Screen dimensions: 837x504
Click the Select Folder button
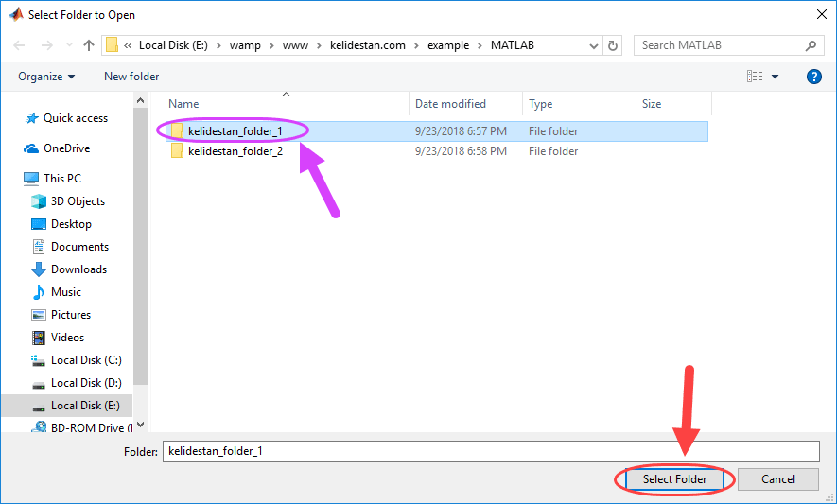(x=674, y=479)
